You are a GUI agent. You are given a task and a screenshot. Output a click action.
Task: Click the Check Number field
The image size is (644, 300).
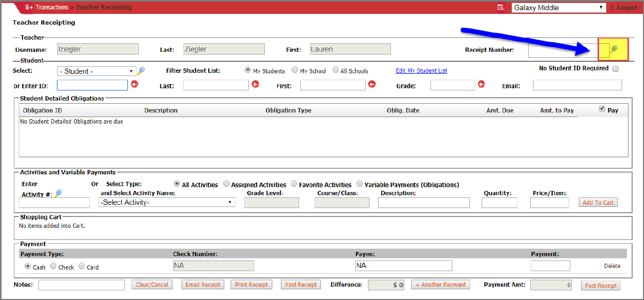coord(214,266)
